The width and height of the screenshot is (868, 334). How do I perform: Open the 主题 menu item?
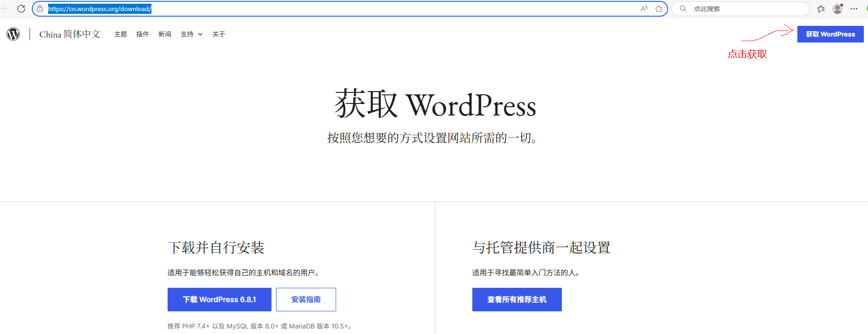121,34
